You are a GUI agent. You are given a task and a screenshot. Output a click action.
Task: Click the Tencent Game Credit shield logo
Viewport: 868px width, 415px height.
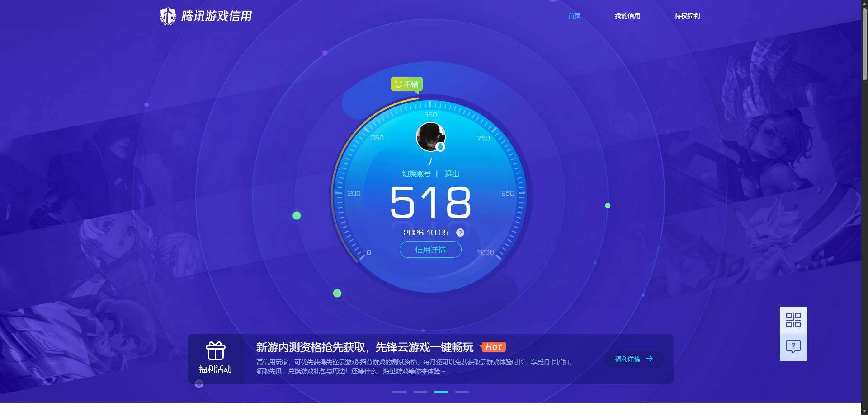click(168, 16)
